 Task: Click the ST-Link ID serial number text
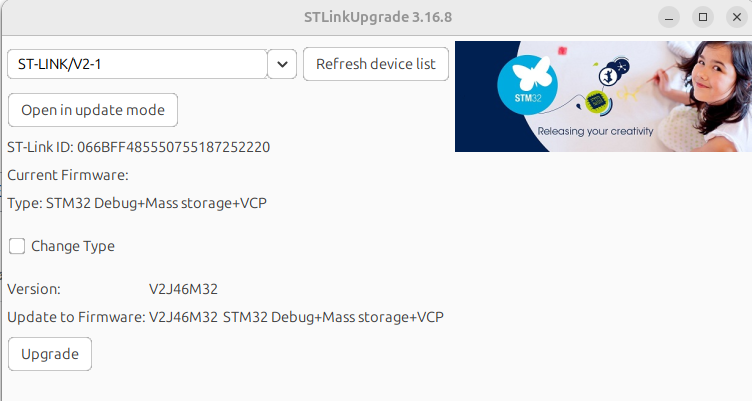(x=173, y=147)
